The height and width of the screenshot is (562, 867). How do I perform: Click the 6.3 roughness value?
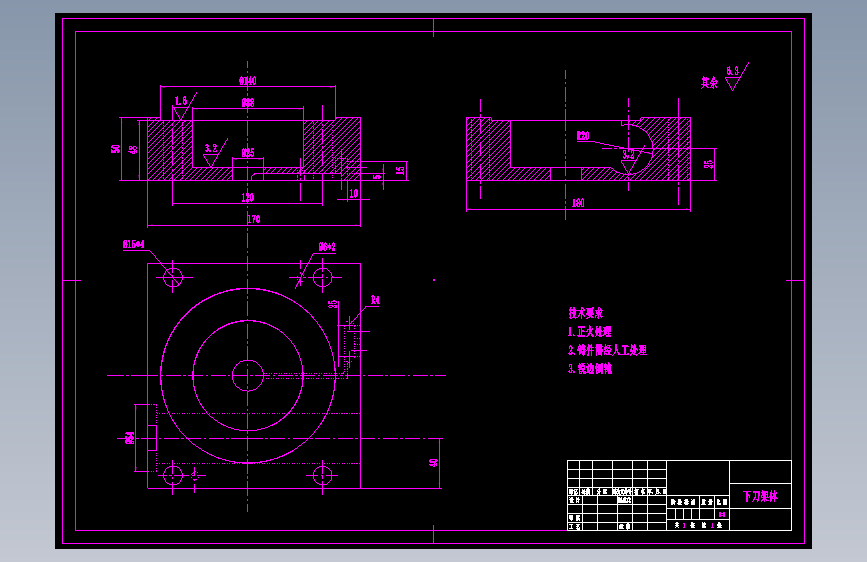pyautogui.click(x=733, y=71)
